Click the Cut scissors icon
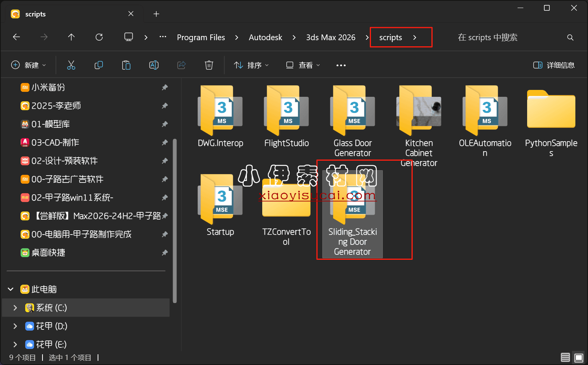Image resolution: width=588 pixels, height=365 pixels. (71, 65)
